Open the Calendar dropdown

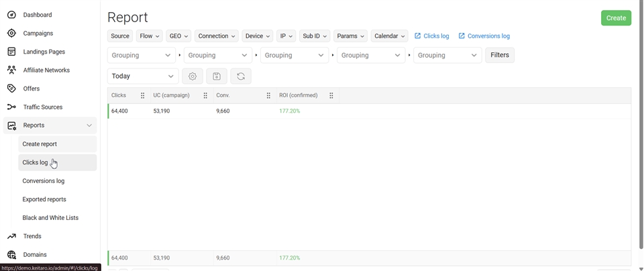coord(389,36)
